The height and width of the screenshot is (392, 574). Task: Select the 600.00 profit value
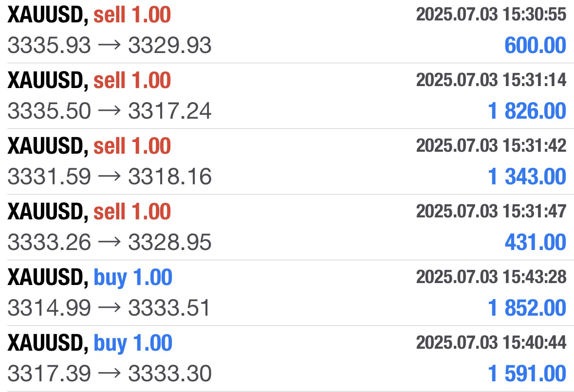[535, 45]
